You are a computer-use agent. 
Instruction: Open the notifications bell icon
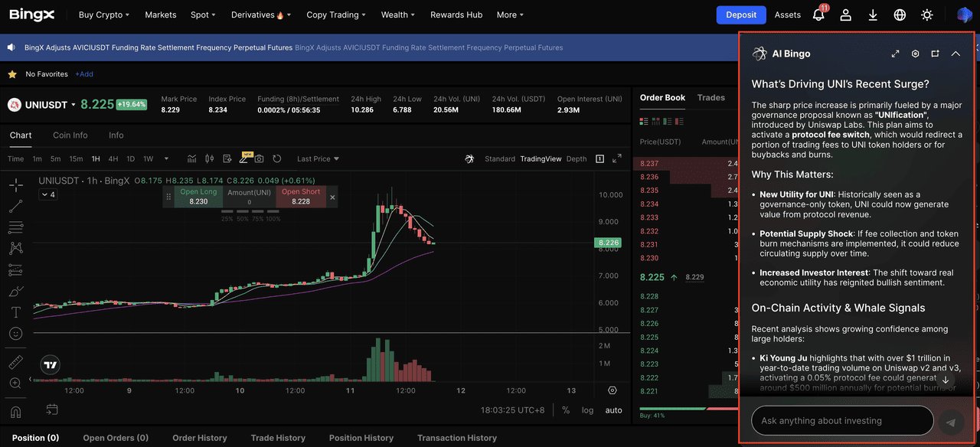pos(818,15)
